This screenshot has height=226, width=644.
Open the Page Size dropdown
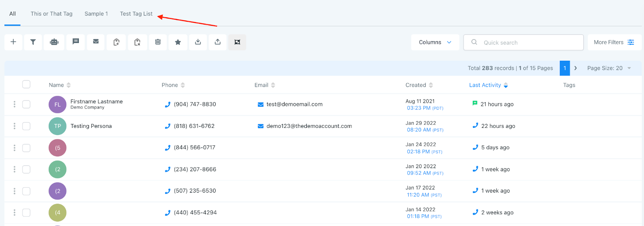pyautogui.click(x=609, y=68)
